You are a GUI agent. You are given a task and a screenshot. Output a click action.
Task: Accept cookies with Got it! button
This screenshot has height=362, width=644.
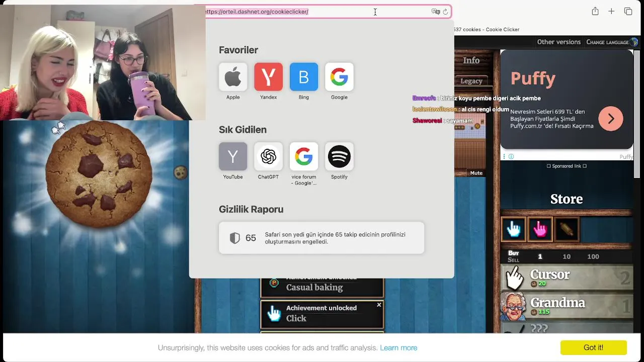pos(593,347)
